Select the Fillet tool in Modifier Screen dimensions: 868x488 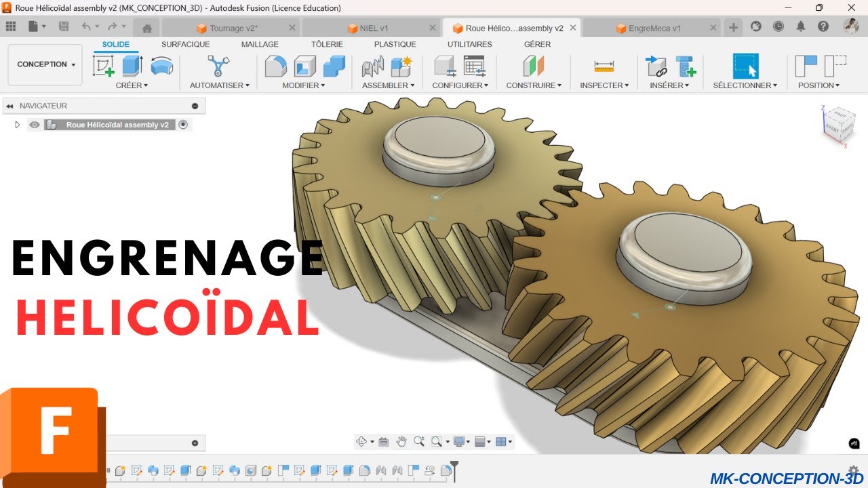point(275,66)
